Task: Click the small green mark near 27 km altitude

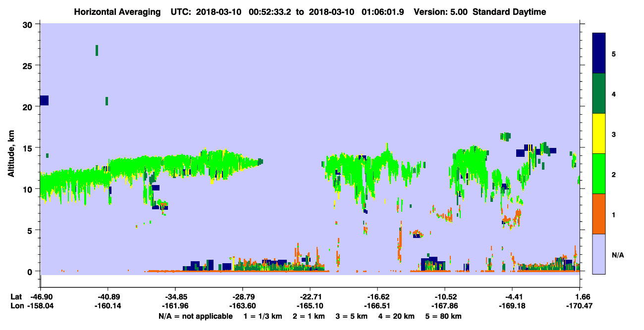Action: (x=97, y=50)
